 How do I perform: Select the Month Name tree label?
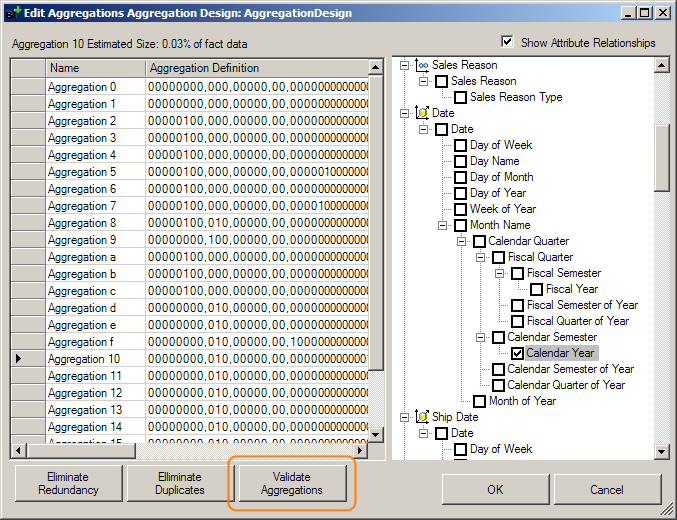pyautogui.click(x=500, y=225)
